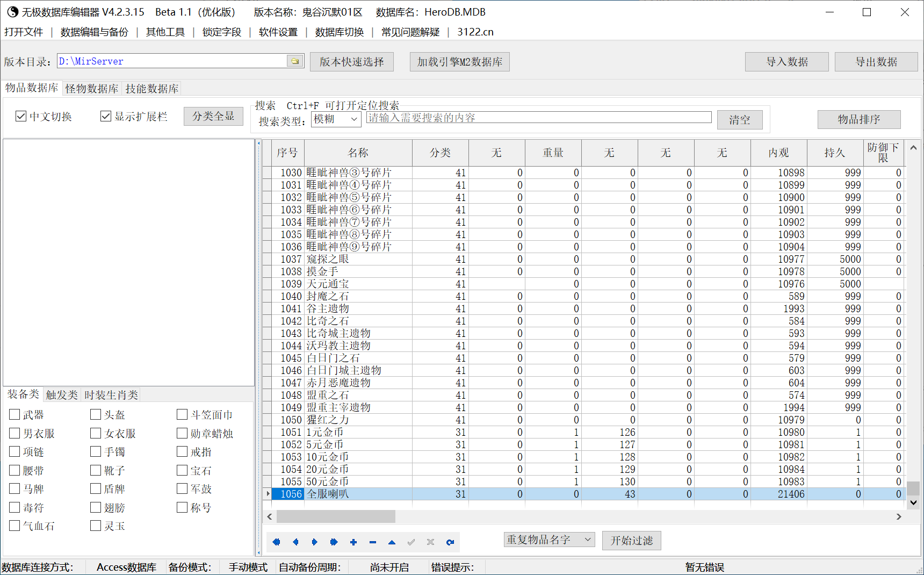Click the 开始过滤 button

pos(632,540)
